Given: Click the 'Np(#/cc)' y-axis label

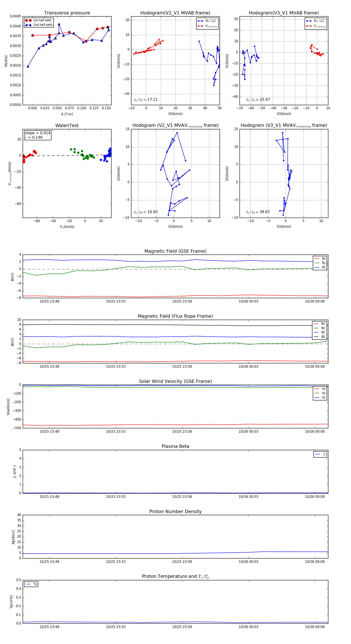Looking at the screenshot, I should tap(13, 537).
